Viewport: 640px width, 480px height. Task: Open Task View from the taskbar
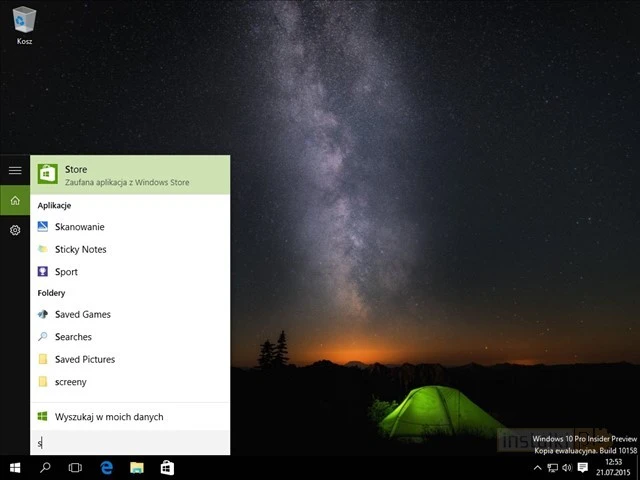tap(75, 468)
